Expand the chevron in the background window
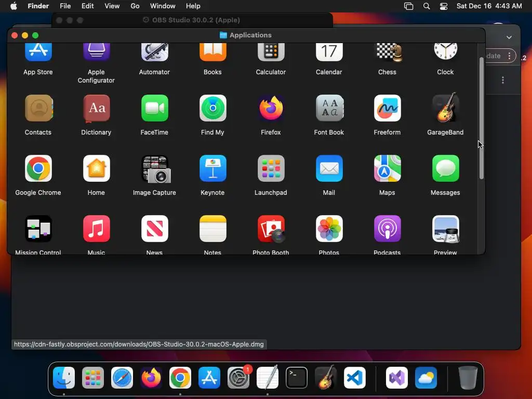The height and width of the screenshot is (399, 532). pos(509,37)
